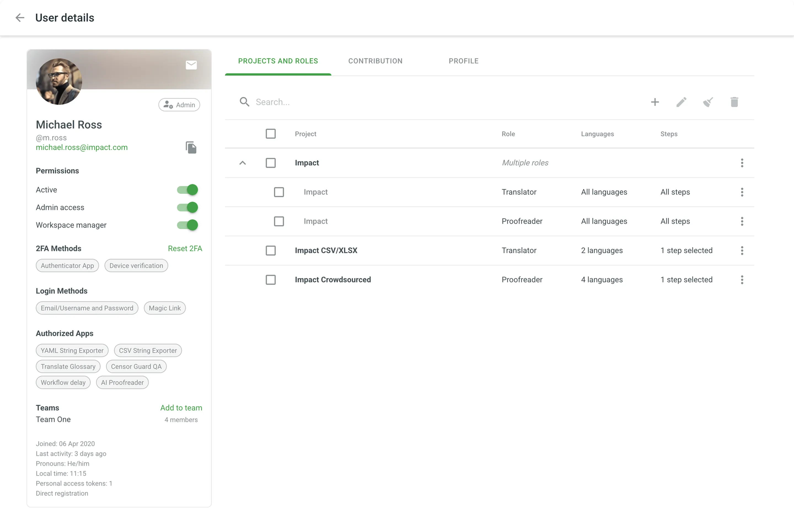Switch to the Contribution tab
794x532 pixels.
coord(375,61)
